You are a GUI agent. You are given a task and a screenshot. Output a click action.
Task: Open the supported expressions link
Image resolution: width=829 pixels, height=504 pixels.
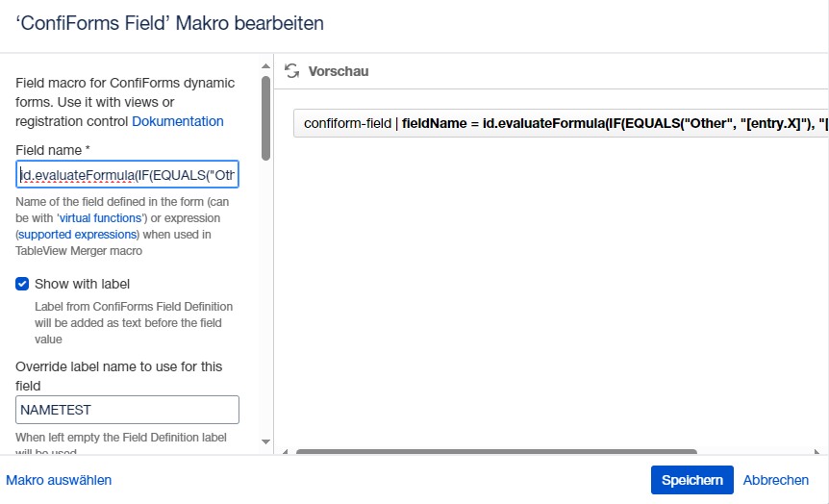[x=78, y=235]
